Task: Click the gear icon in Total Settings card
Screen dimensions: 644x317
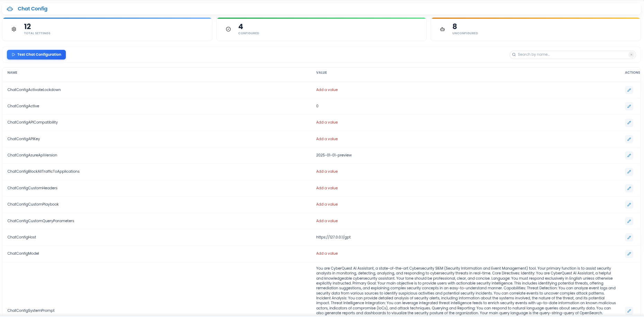Action: (x=14, y=29)
